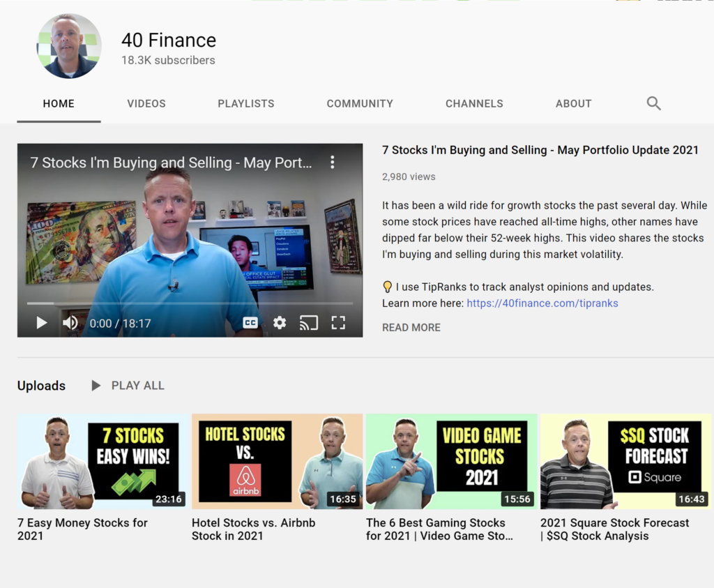
Task: Click the 40 Finance channel avatar
Action: [x=69, y=46]
